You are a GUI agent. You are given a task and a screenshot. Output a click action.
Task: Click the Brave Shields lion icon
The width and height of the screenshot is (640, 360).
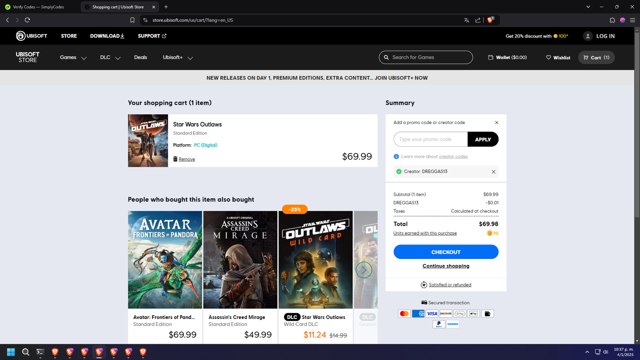pyautogui.click(x=490, y=20)
